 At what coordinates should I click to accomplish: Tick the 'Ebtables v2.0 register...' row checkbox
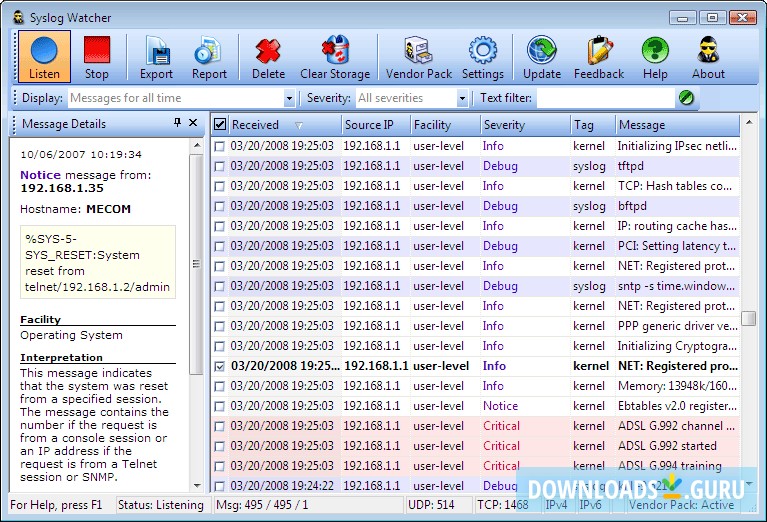220,406
